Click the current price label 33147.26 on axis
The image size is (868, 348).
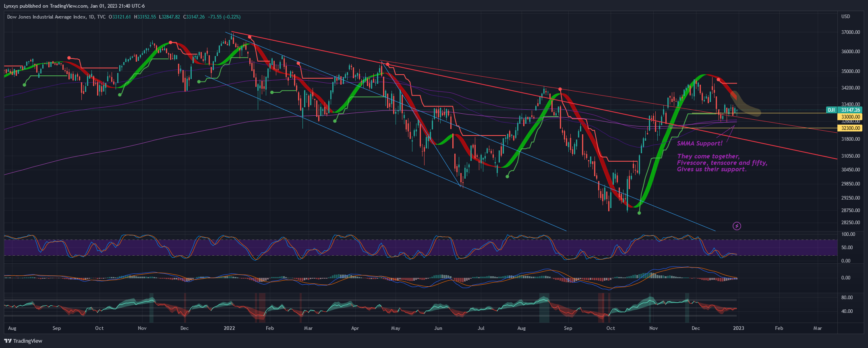click(851, 110)
